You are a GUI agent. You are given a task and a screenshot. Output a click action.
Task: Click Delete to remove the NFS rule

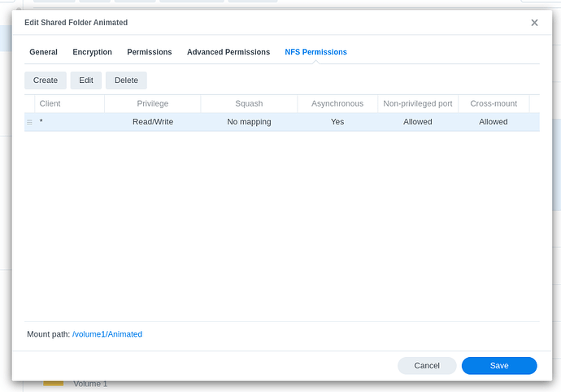click(126, 81)
